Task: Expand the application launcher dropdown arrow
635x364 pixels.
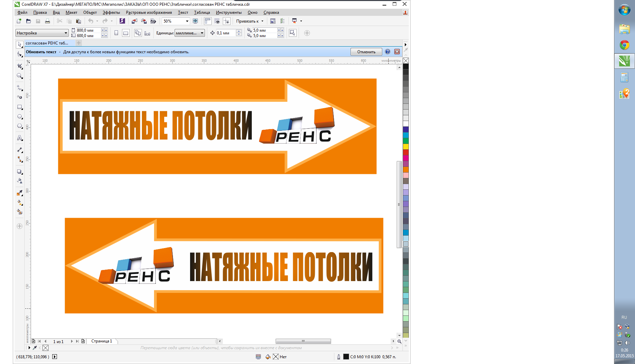Action: point(301,21)
